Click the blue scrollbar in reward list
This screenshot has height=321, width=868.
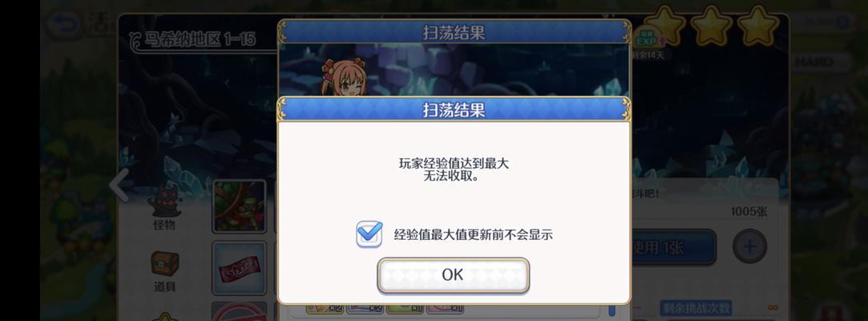pyautogui.click(x=612, y=308)
